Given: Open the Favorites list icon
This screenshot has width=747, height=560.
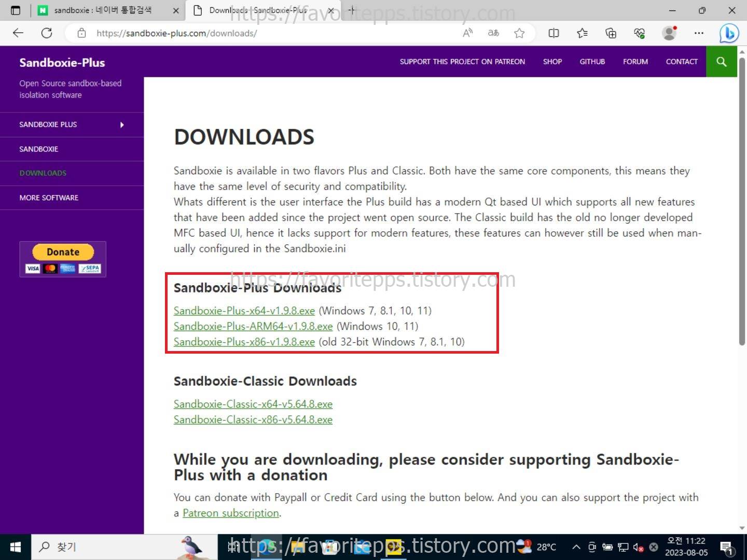Looking at the screenshot, I should tap(582, 33).
